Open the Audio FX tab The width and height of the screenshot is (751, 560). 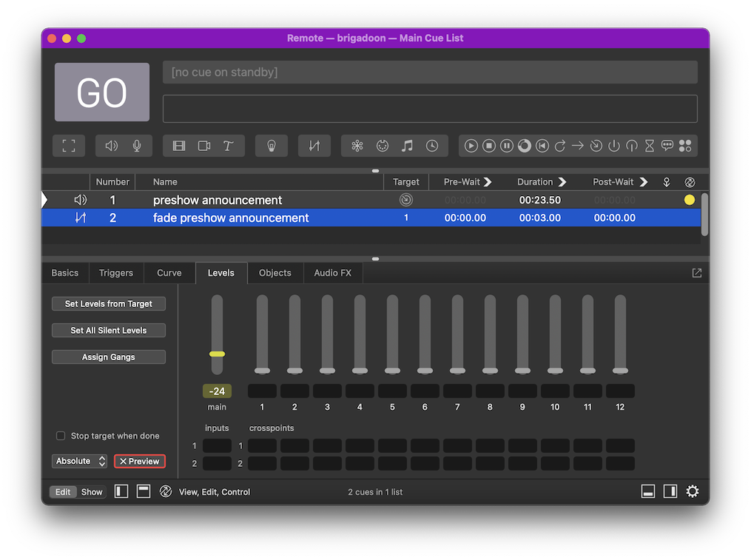click(332, 273)
